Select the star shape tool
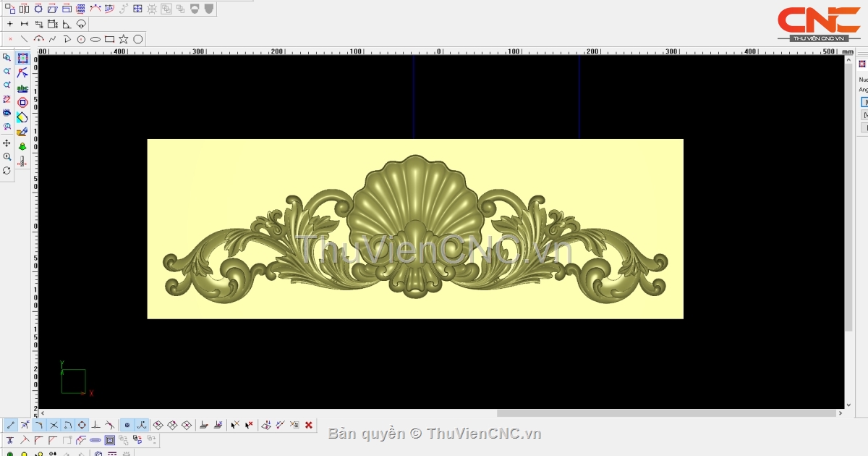This screenshot has width=868, height=456. (123, 39)
